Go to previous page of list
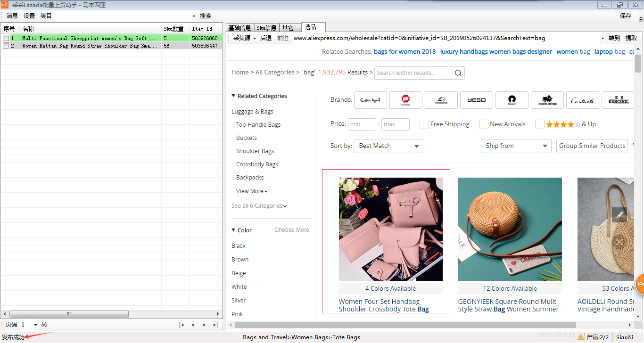Image resolution: width=644 pixels, height=343 pixels. pos(193,325)
